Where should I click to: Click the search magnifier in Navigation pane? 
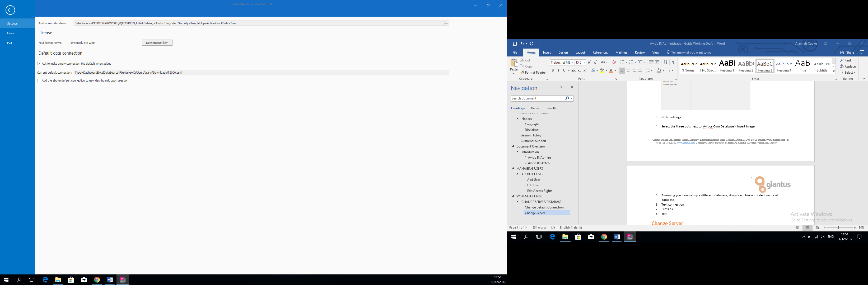click(x=567, y=99)
